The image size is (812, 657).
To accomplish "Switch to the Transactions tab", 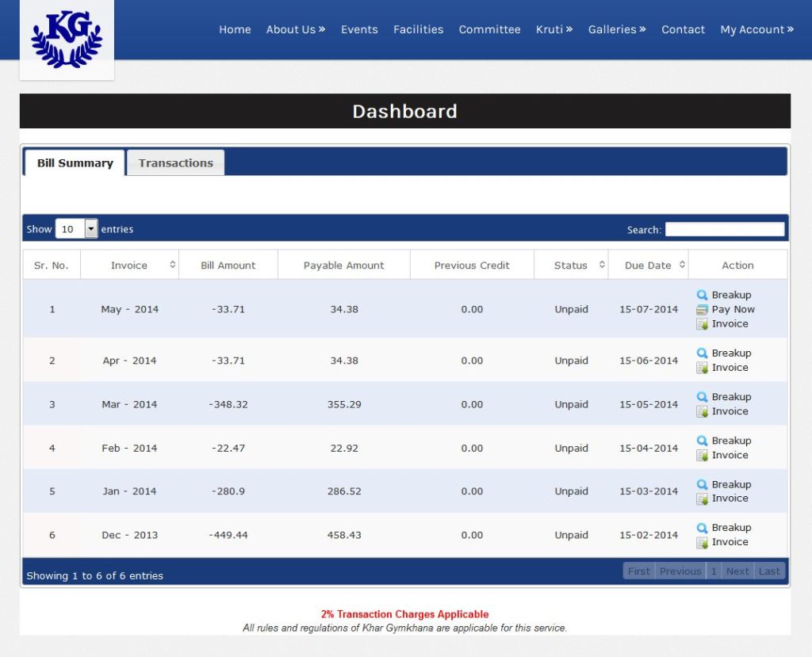I will [175, 163].
